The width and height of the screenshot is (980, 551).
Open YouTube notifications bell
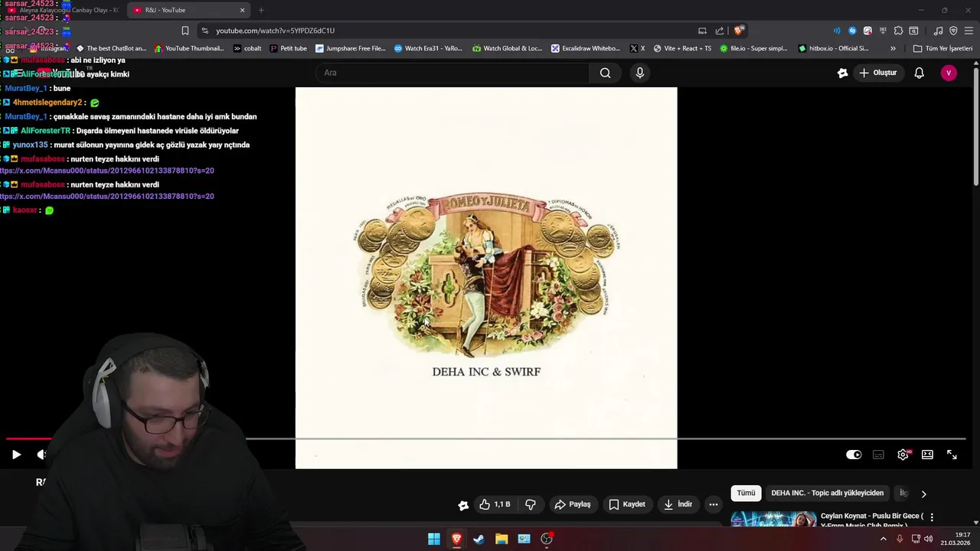(x=919, y=73)
